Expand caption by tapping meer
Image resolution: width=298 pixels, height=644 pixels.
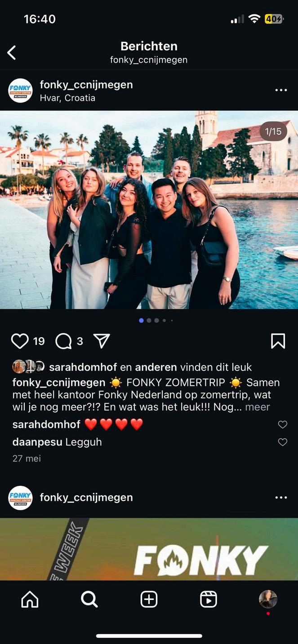point(258,407)
